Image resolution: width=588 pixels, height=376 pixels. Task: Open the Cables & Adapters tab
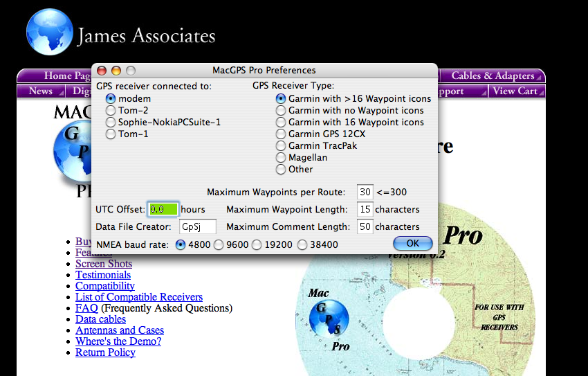click(492, 75)
